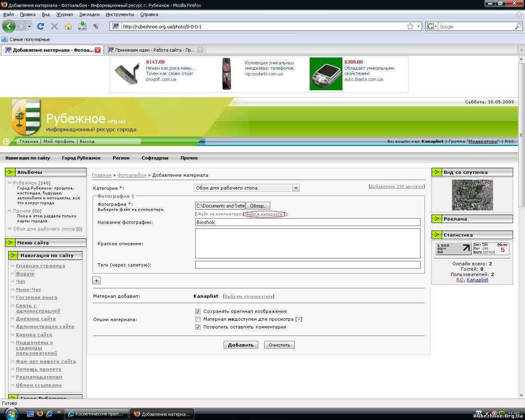
Task: Open the Инструменты menu
Action: (120, 14)
